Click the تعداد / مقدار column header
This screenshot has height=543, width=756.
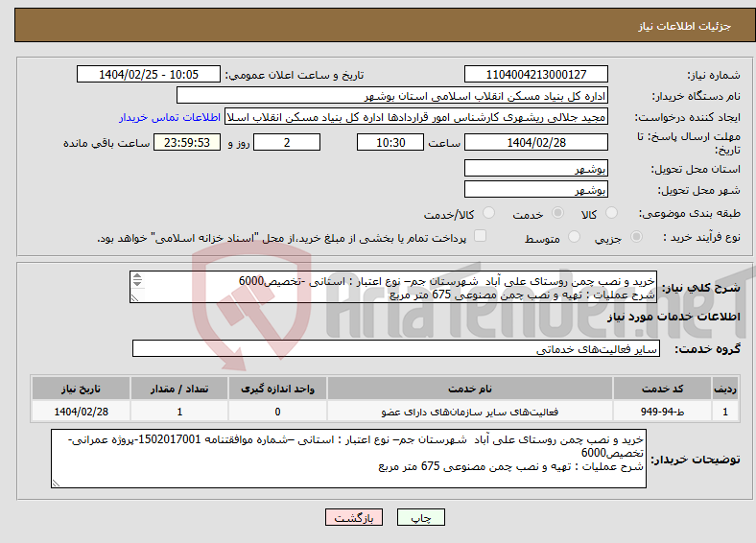179,389
